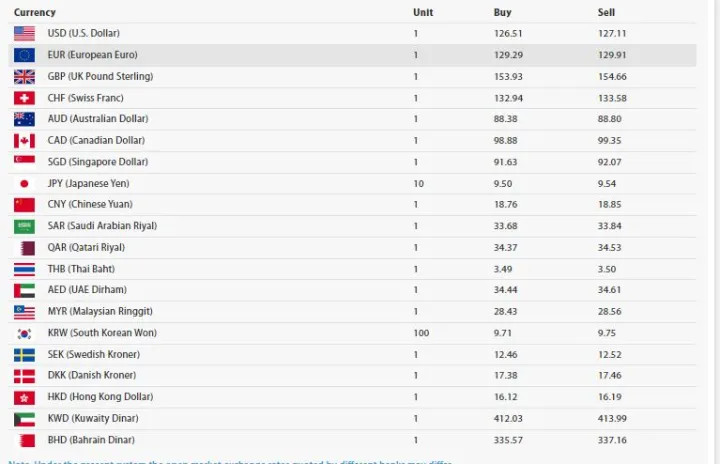Click the Swiss flag icon
The width and height of the screenshot is (720, 464).
pyautogui.click(x=24, y=98)
